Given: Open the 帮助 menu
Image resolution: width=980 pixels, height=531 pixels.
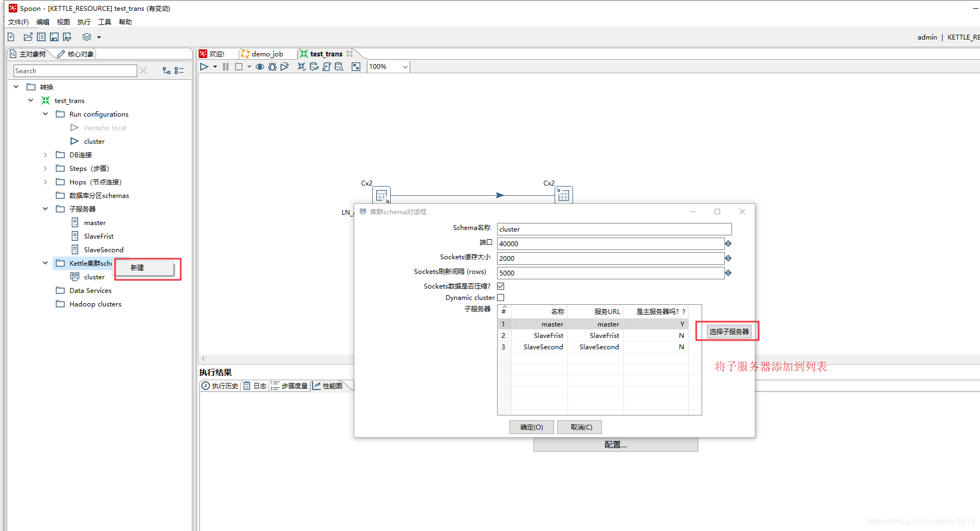Looking at the screenshot, I should tap(125, 22).
